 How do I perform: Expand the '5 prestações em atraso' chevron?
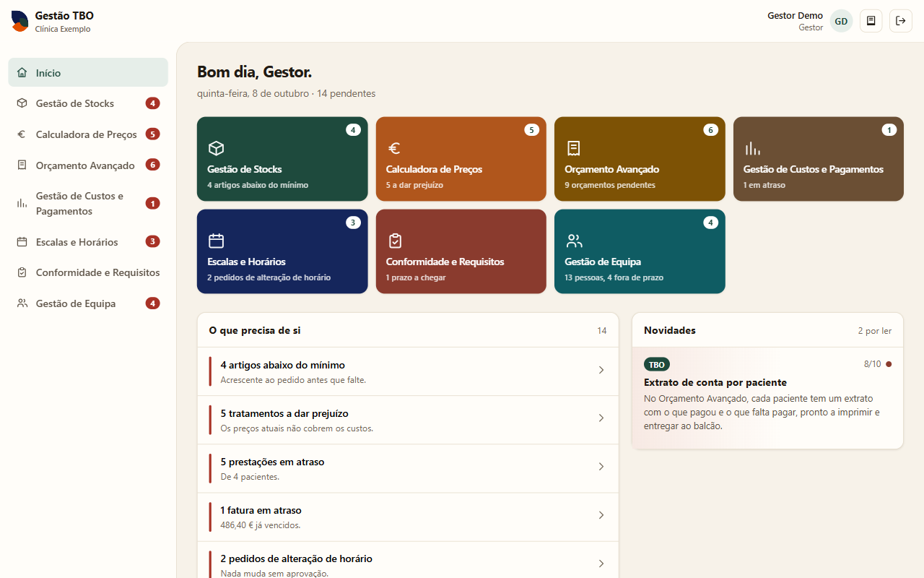click(601, 467)
